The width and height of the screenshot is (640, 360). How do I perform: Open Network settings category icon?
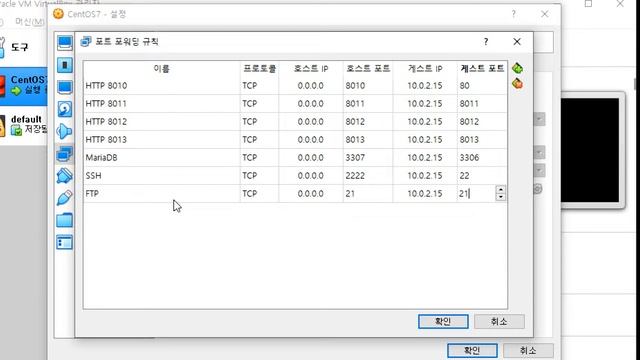[x=64, y=154]
